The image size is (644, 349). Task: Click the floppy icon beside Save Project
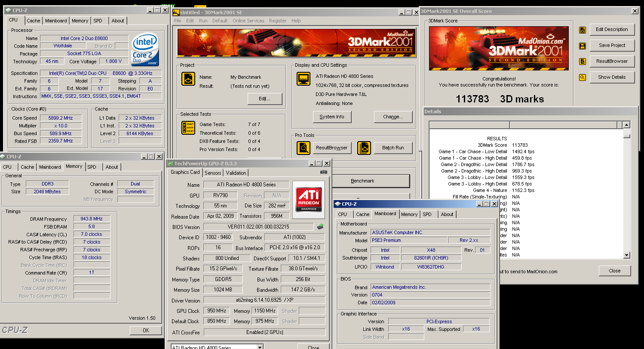[583, 46]
